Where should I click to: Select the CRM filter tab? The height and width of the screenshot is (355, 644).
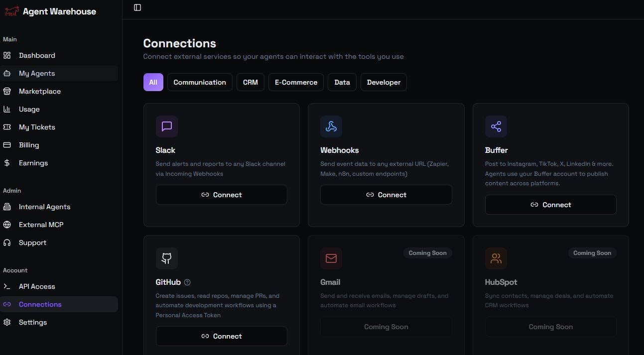pos(251,82)
